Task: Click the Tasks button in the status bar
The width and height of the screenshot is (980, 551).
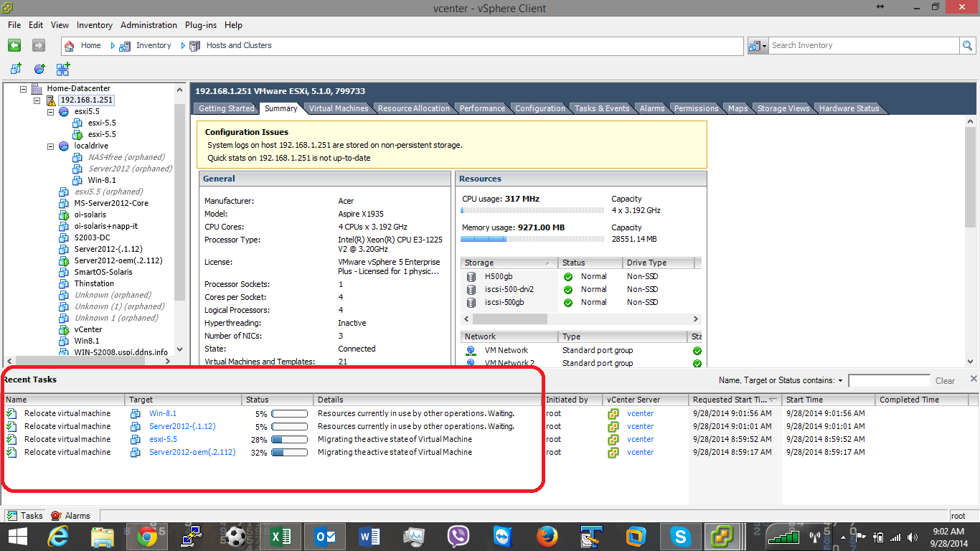Action: click(25, 515)
